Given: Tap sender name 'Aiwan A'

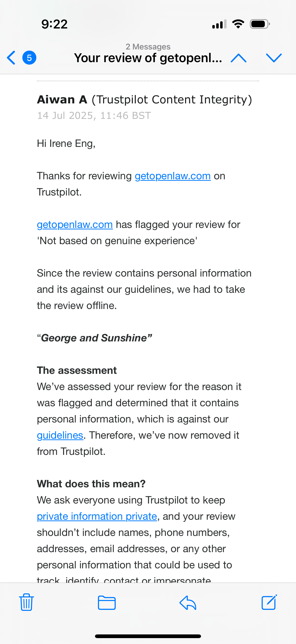Looking at the screenshot, I should (62, 99).
